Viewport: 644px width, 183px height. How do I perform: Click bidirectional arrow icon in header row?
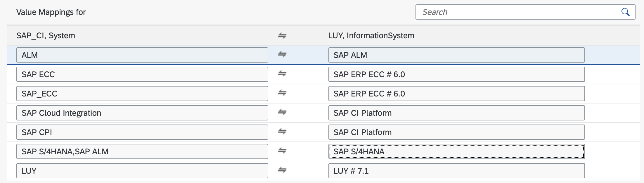[x=282, y=36]
